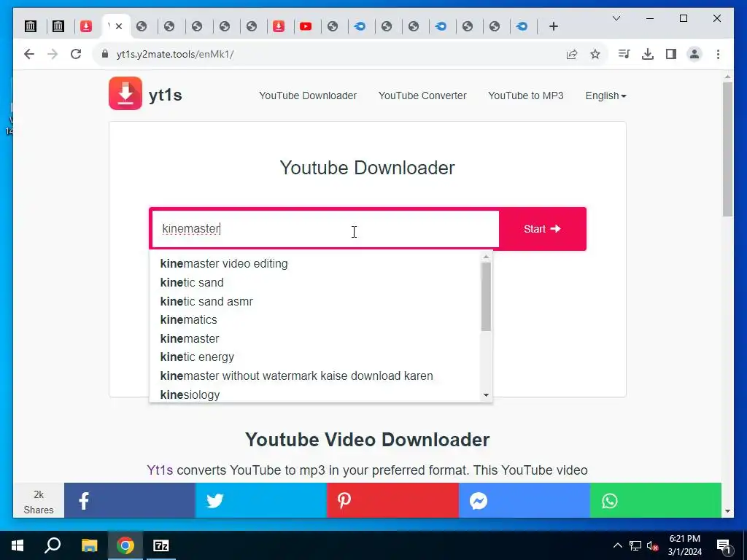The height and width of the screenshot is (560, 747).
Task: Show hidden tray icons chevron
Action: (x=617, y=545)
